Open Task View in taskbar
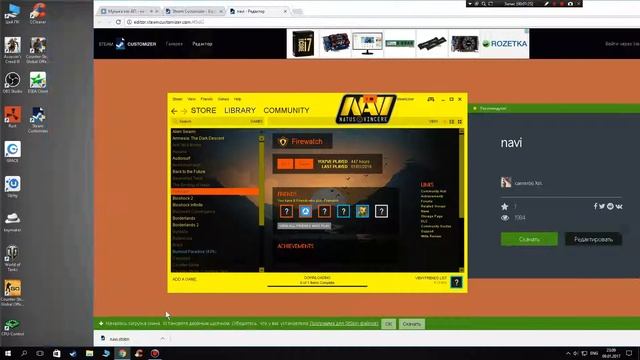 pyautogui.click(x=40, y=353)
